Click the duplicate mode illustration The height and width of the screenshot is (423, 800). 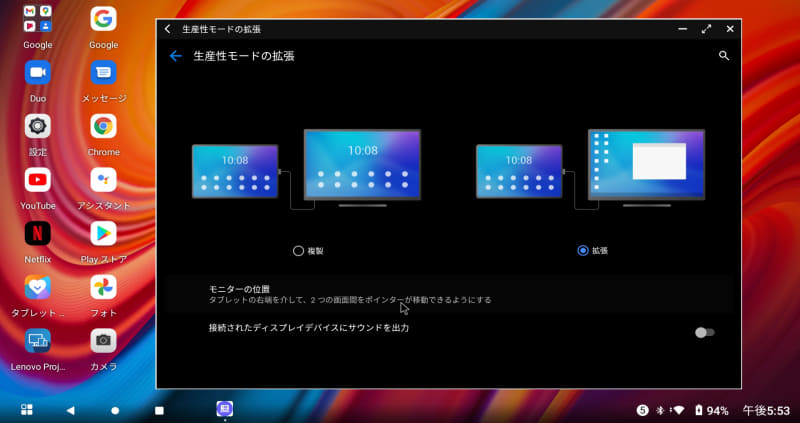[307, 169]
